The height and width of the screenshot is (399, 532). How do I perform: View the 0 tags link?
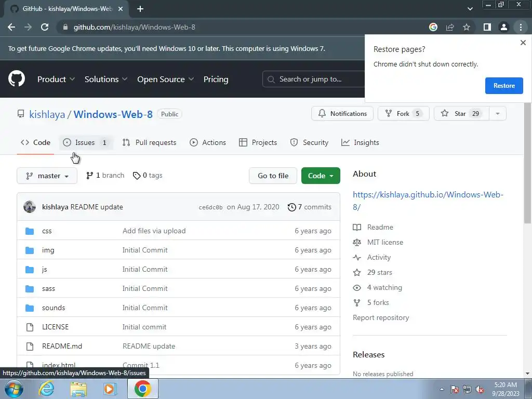coord(148,176)
